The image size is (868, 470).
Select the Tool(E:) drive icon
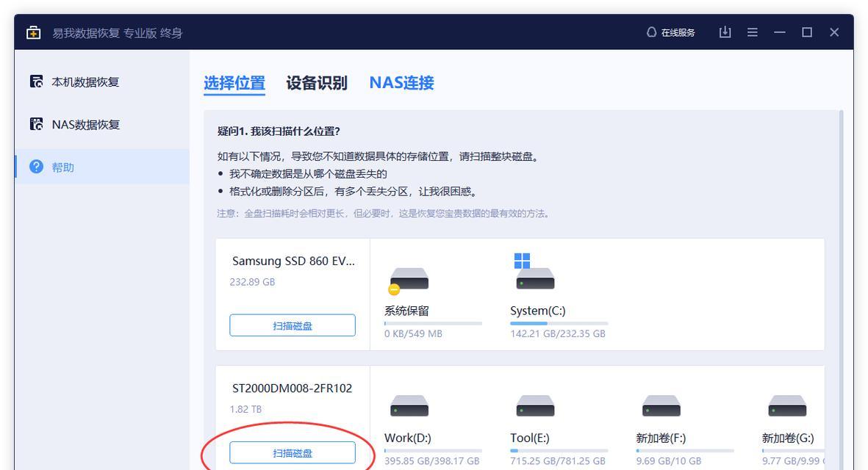(535, 406)
